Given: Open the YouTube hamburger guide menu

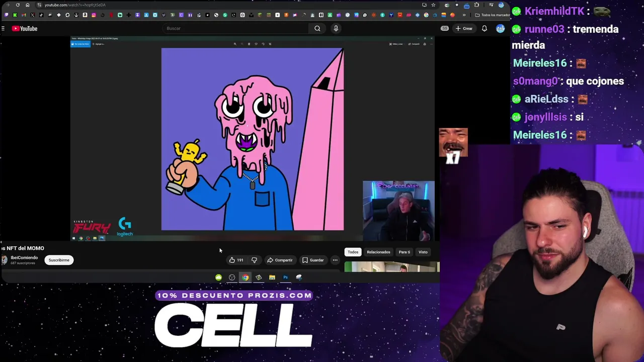Looking at the screenshot, I should tap(3, 29).
